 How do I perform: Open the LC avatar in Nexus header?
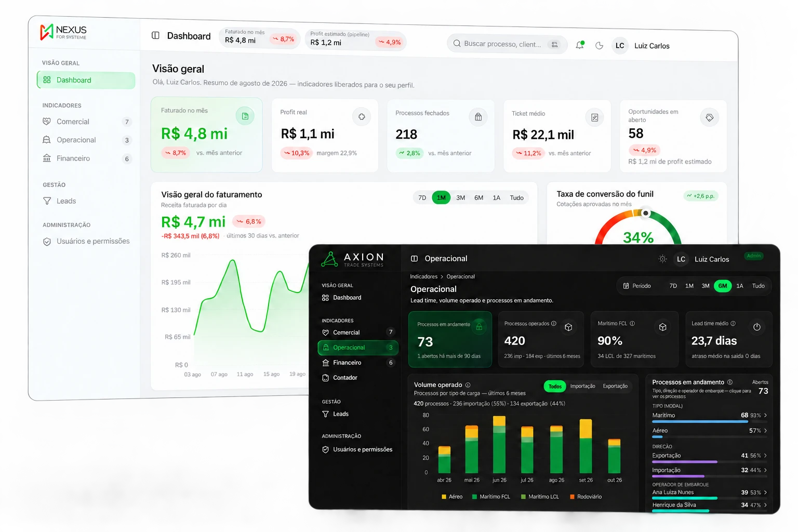point(620,46)
